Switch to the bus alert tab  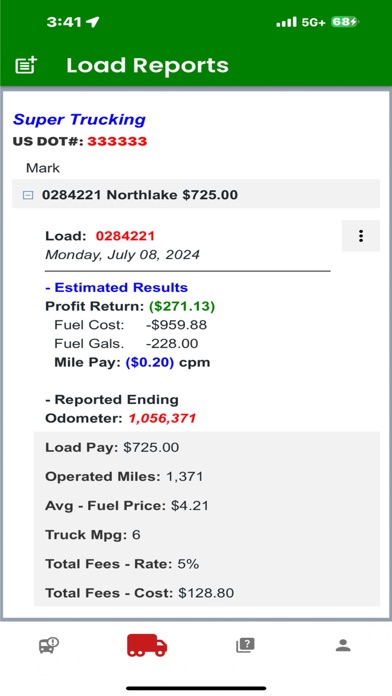(49, 645)
